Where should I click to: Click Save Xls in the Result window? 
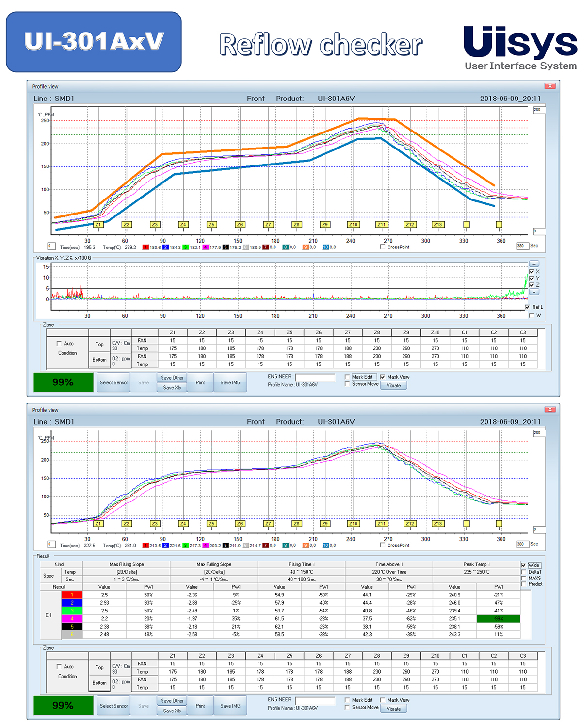click(172, 711)
